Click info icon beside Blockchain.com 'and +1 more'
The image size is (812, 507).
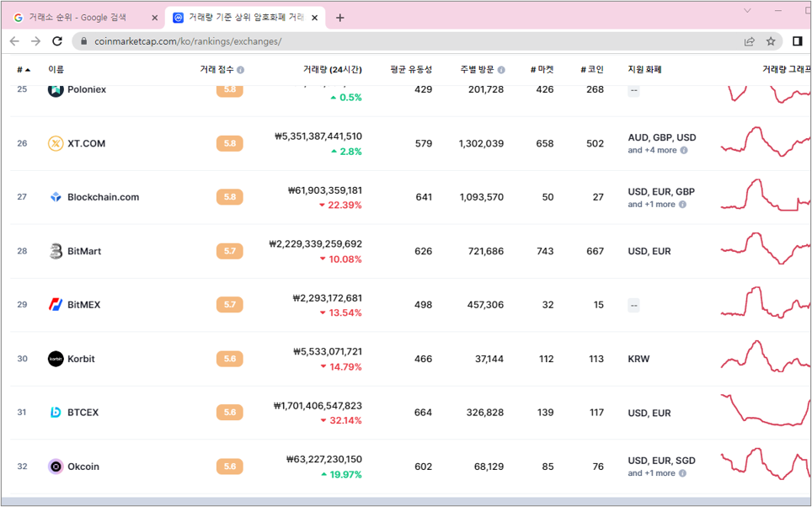(682, 205)
